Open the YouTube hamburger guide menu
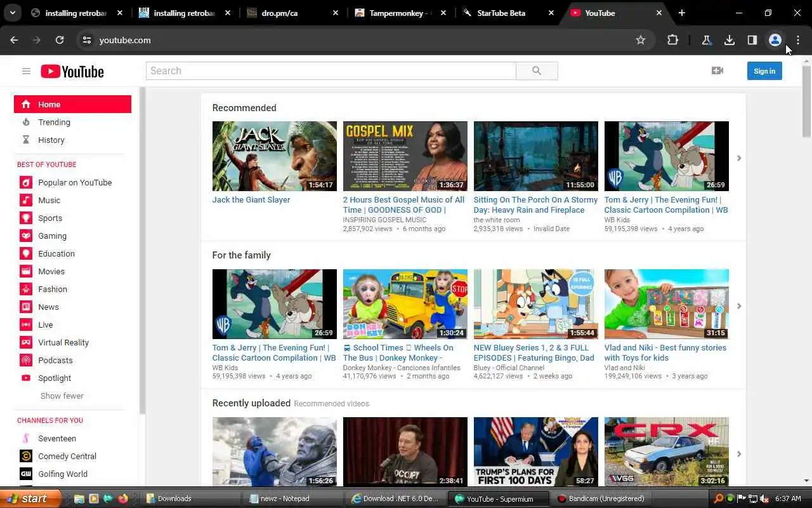Viewport: 812px width, 508px height. tap(26, 71)
